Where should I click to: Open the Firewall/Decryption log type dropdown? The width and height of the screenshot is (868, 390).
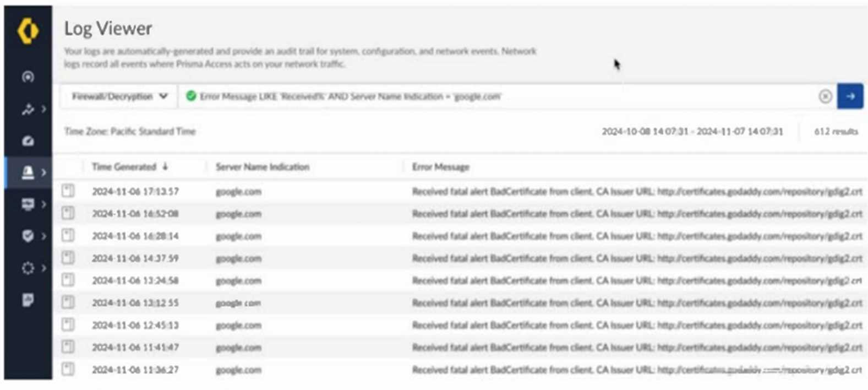pyautogui.click(x=119, y=96)
